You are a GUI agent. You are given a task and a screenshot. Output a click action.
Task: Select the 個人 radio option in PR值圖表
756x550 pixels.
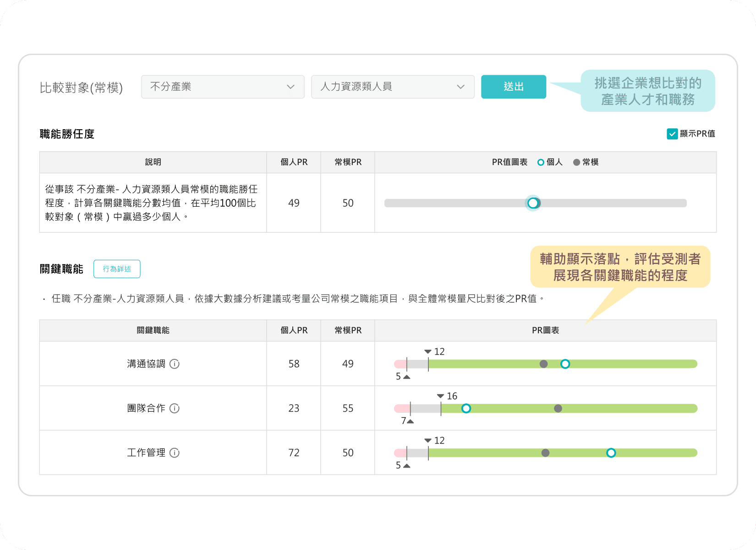coord(540,162)
